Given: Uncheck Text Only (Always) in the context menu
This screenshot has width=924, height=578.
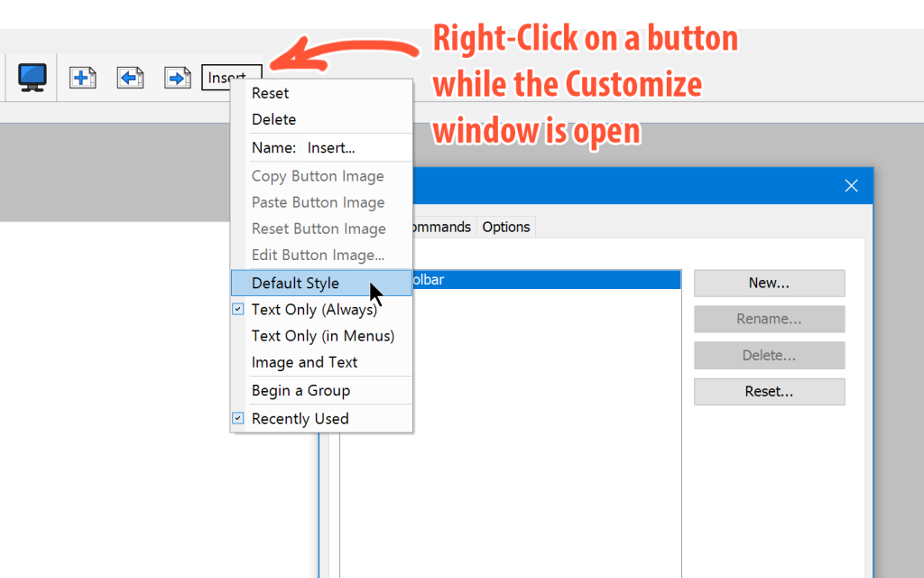Looking at the screenshot, I should (x=314, y=310).
